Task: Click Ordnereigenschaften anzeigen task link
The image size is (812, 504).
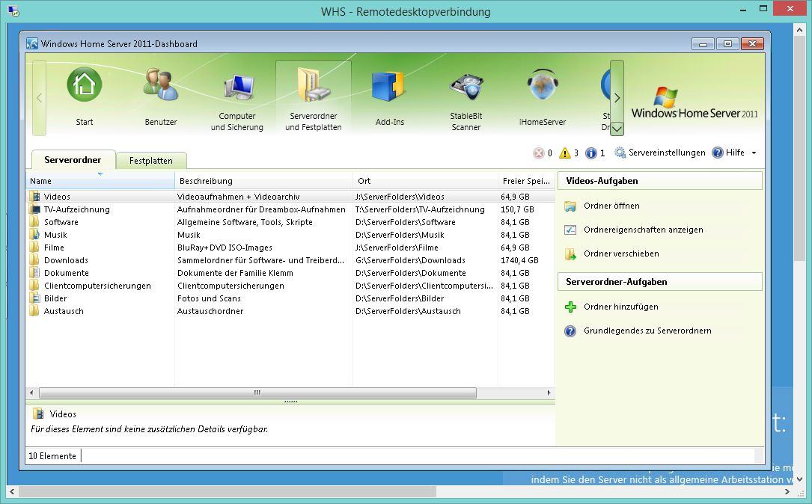Action: [x=643, y=230]
